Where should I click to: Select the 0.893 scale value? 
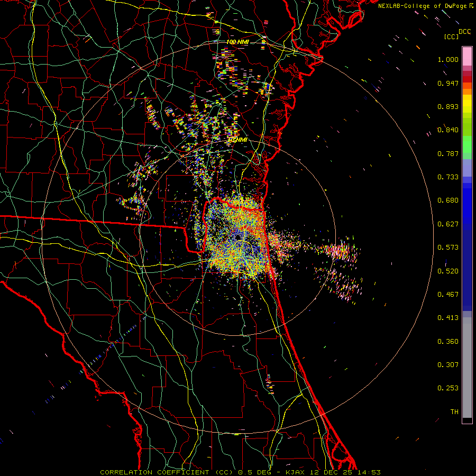[448, 106]
